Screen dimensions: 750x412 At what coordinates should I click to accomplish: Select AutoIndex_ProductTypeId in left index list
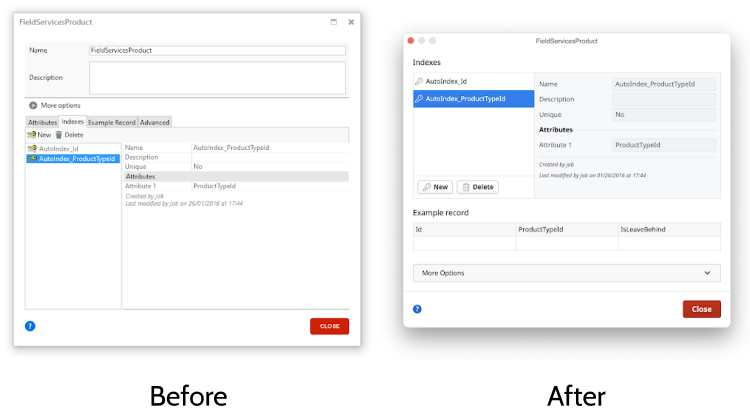point(78,158)
